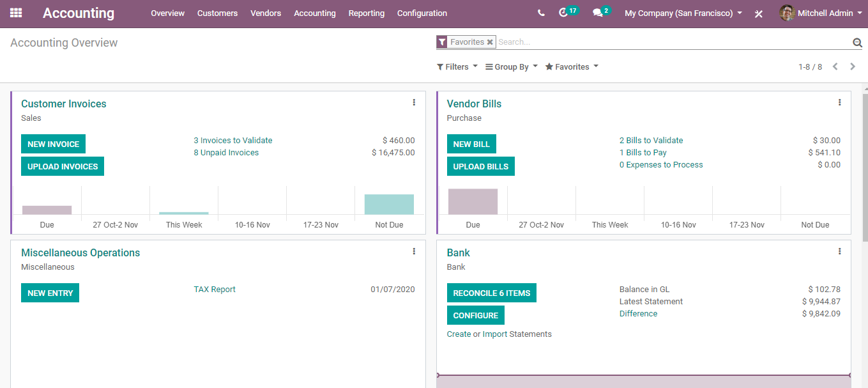This screenshot has width=868, height=388.
Task: Open the Miscellaneous Operations kebab menu
Action: tap(414, 251)
